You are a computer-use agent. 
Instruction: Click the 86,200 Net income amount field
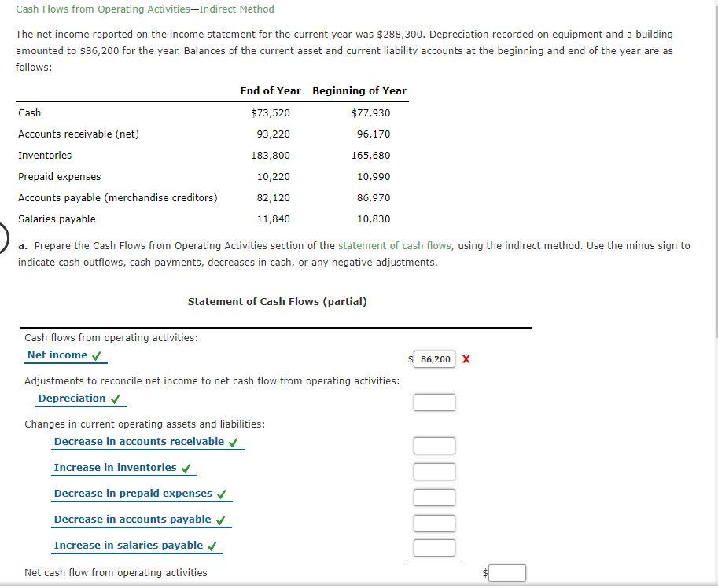pos(434,359)
